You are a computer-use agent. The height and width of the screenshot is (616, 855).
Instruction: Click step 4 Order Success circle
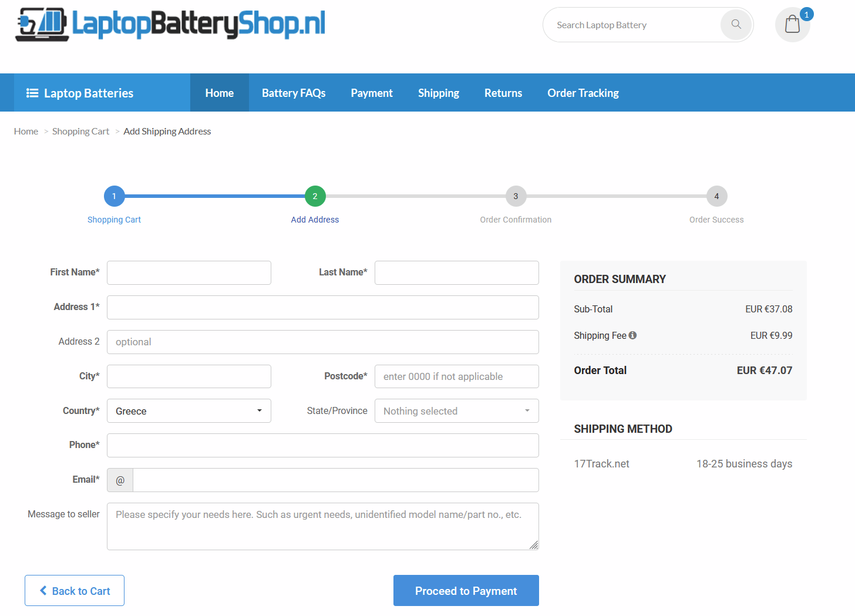click(x=717, y=196)
